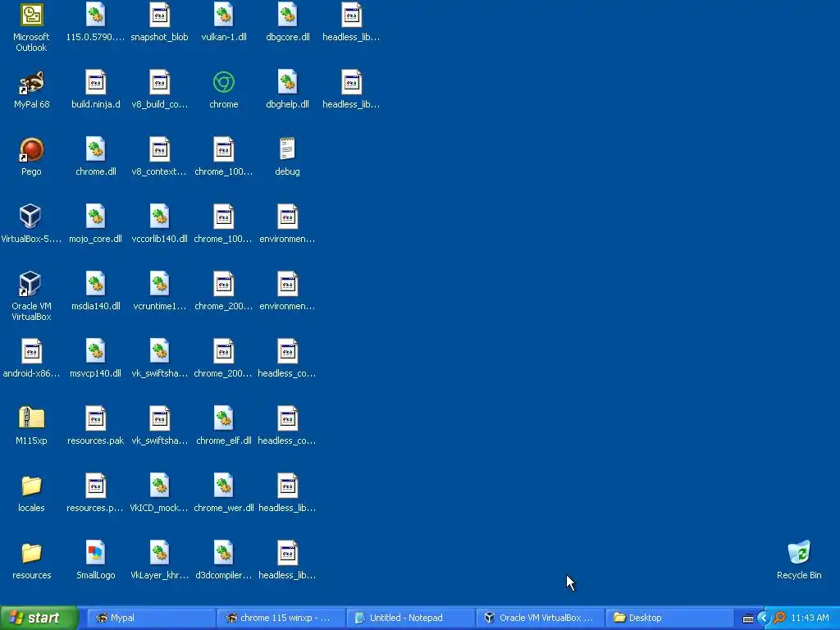Screen dimensions: 840x630
Task: Select the msvcp140.dll file icon
Action: (95, 351)
